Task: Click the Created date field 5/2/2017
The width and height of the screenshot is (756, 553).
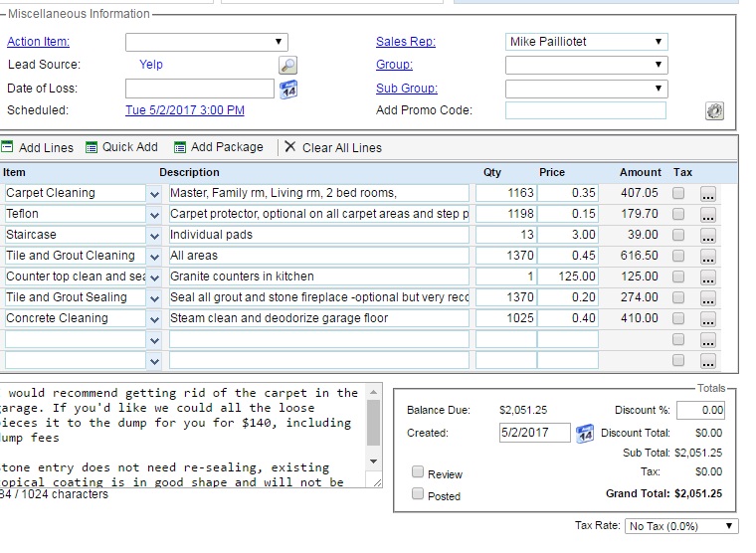Action: [535, 433]
